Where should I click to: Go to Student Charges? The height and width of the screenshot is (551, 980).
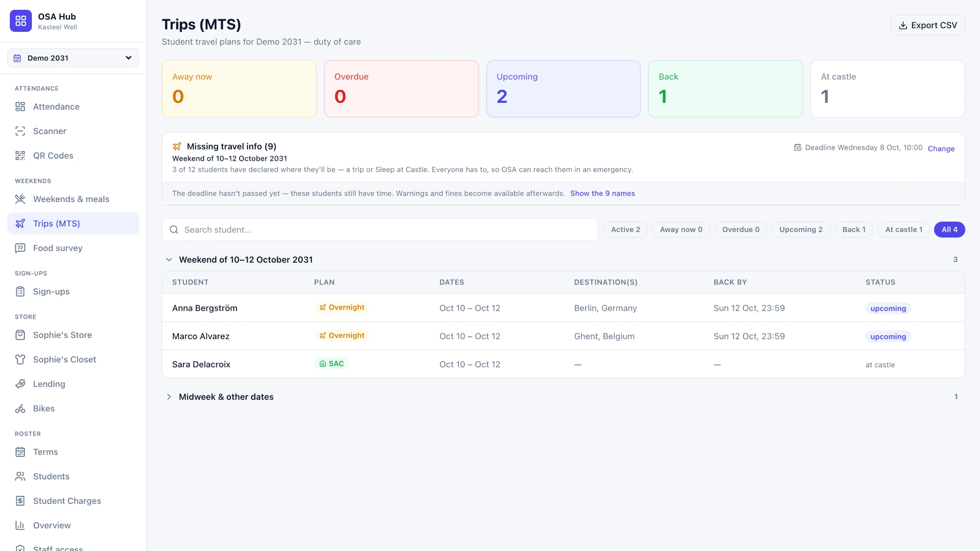(x=73, y=501)
